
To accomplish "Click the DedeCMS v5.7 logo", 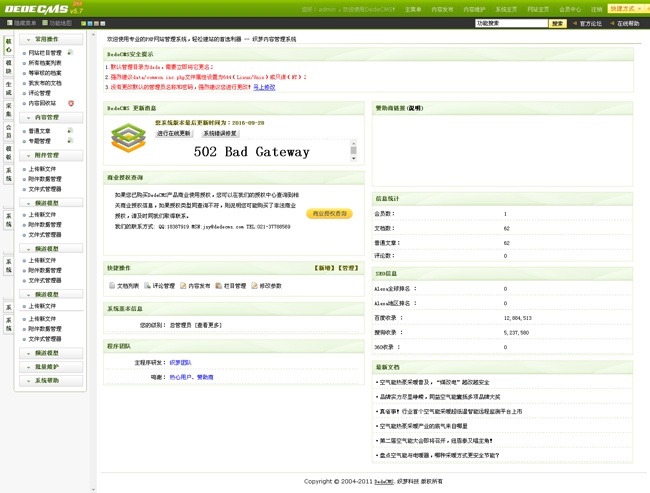I will click(x=44, y=8).
